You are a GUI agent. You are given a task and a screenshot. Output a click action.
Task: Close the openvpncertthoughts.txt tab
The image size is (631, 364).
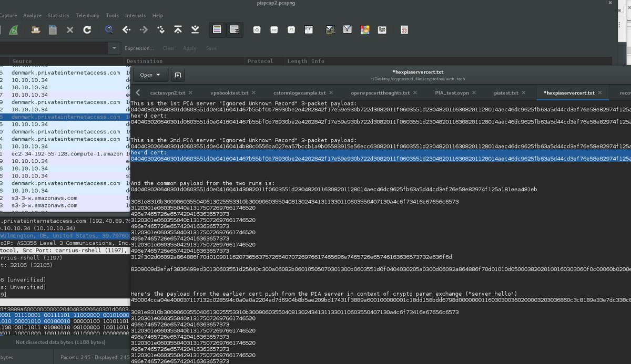tap(416, 93)
